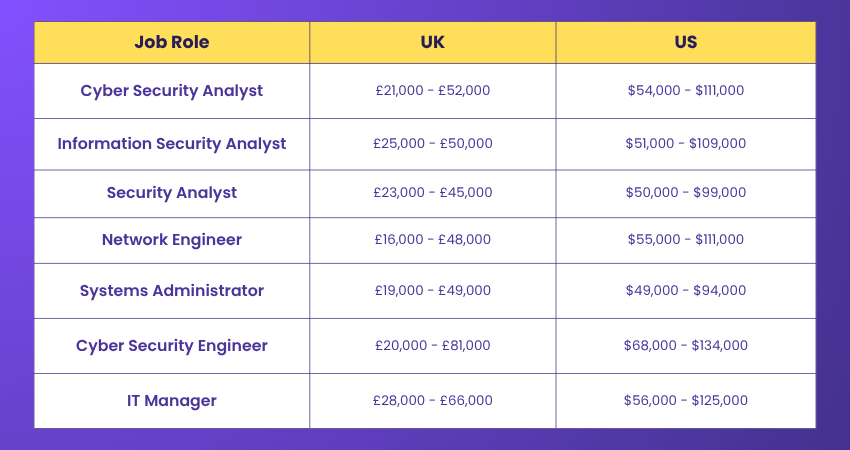Select the Cyber Security Engineer cell
850x450 pixels.
172,346
